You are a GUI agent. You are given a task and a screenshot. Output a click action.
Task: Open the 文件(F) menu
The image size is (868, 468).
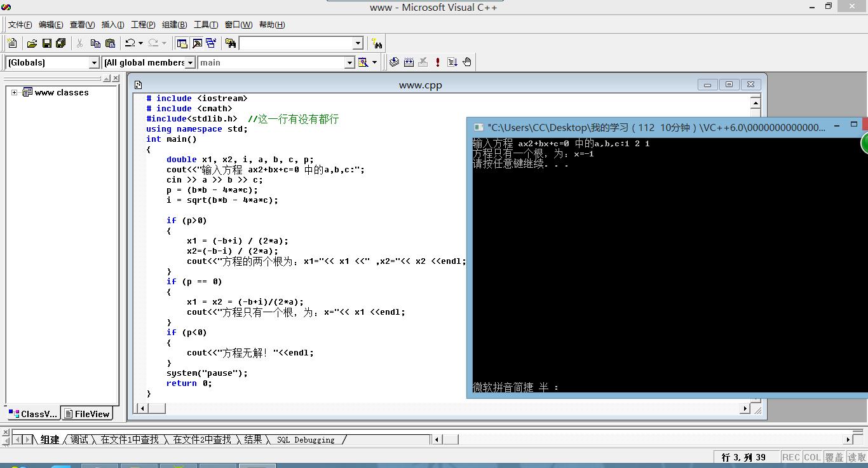pos(20,25)
